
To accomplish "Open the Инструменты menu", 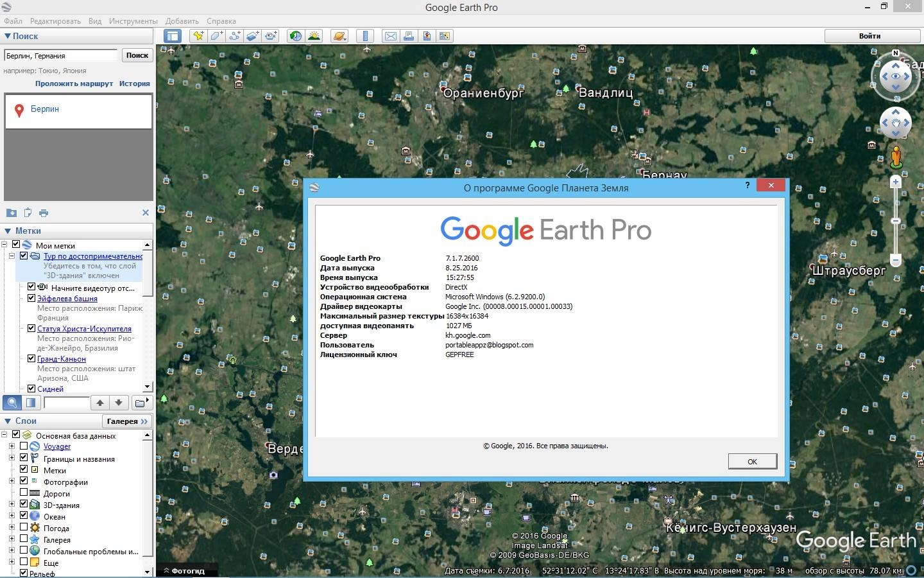I will (133, 21).
